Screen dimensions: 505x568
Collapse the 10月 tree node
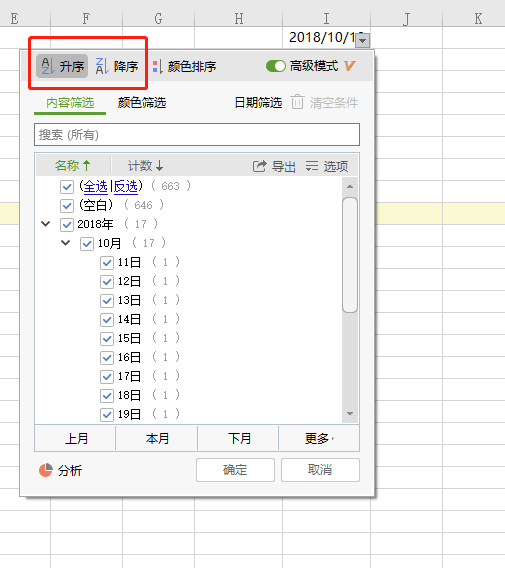point(66,243)
